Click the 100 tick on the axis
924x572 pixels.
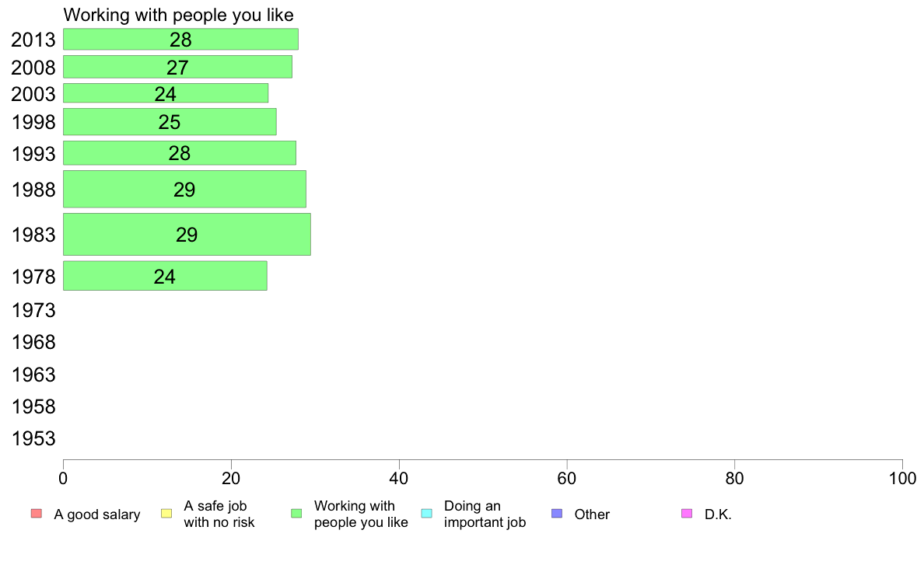[x=902, y=478]
